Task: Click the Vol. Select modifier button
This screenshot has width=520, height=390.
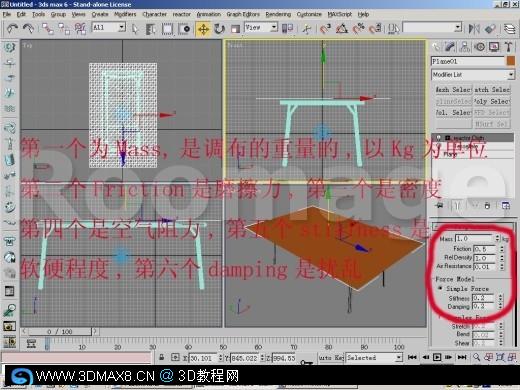Action: click(454, 113)
